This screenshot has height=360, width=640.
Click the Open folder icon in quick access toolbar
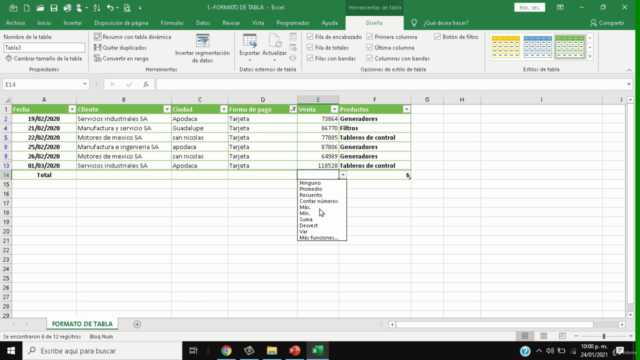[40, 8]
